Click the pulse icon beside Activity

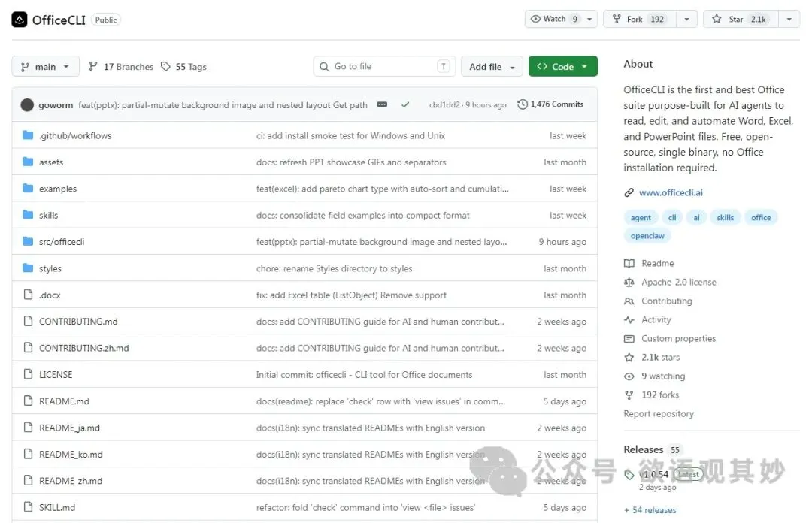click(x=629, y=319)
